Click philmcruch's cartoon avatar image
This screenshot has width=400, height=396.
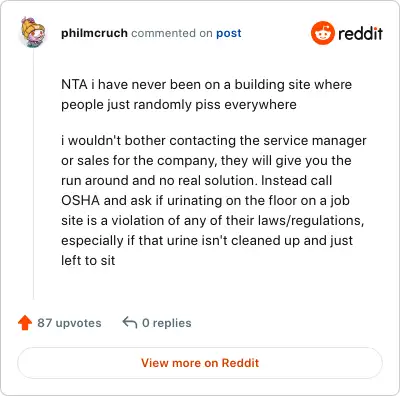(33, 32)
